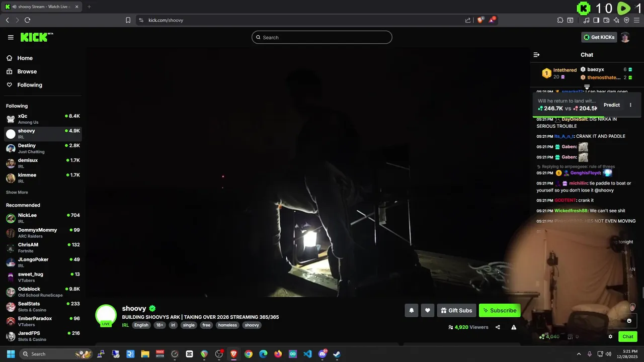Open browser main menu hamburger
The width and height of the screenshot is (644, 362).
[636, 20]
